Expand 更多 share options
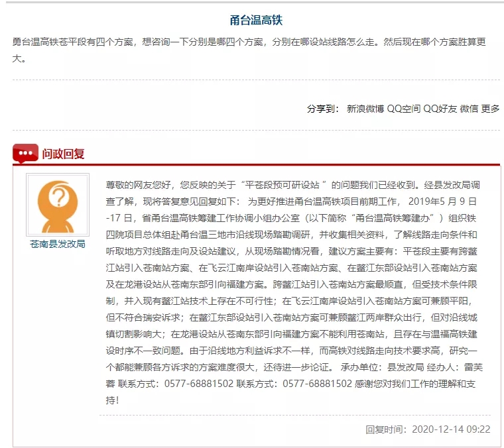Image resolution: width=504 pixels, height=448 pixels. point(491,109)
